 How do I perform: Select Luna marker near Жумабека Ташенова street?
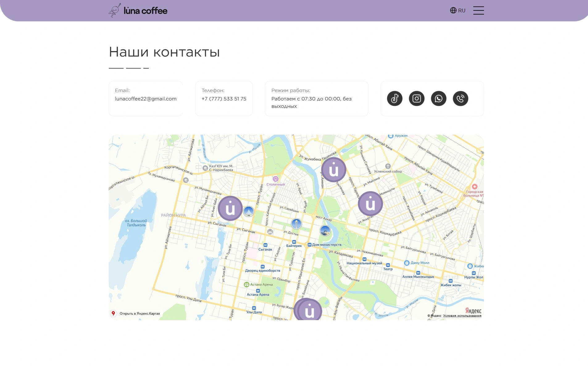[333, 170]
